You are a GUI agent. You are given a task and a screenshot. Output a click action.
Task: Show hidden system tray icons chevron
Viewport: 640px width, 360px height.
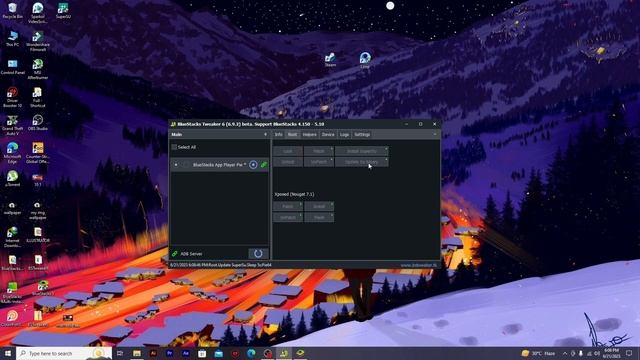pos(565,353)
